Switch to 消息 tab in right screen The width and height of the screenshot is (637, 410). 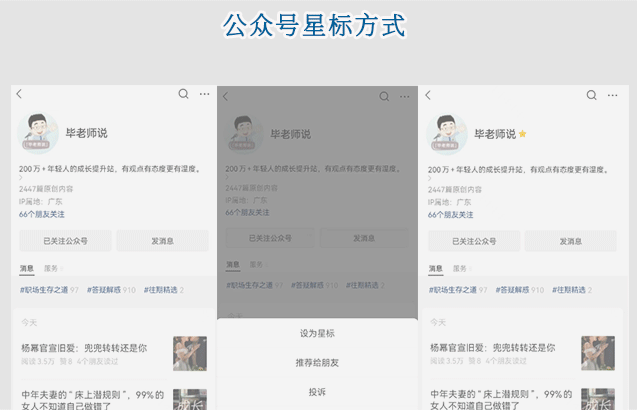[x=436, y=269]
